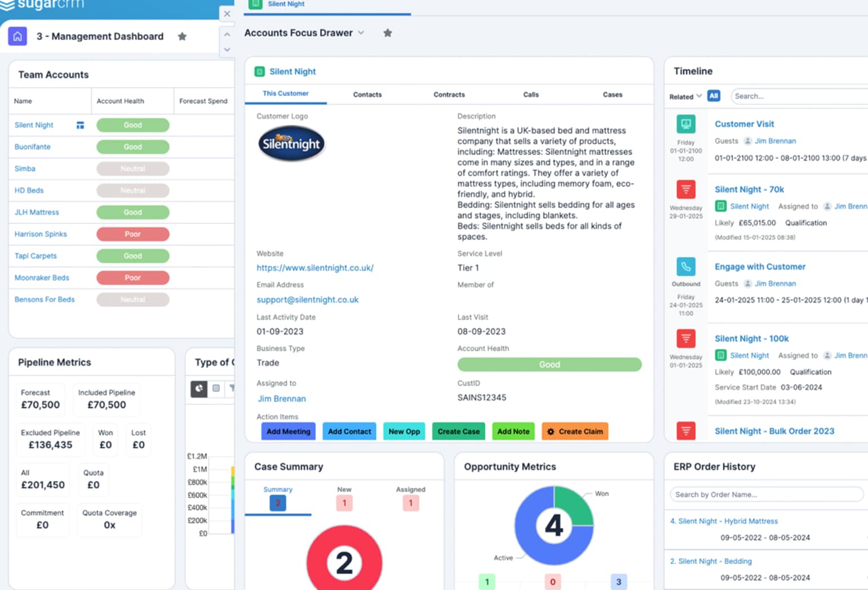Viewport: 868px width, 590px height.
Task: Click the Create Case button
Action: (459, 432)
